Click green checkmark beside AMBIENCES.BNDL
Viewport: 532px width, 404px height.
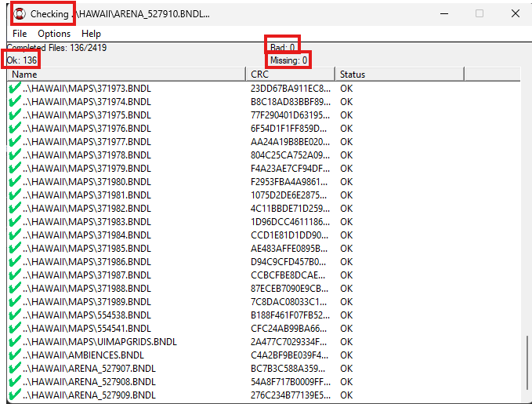15,355
